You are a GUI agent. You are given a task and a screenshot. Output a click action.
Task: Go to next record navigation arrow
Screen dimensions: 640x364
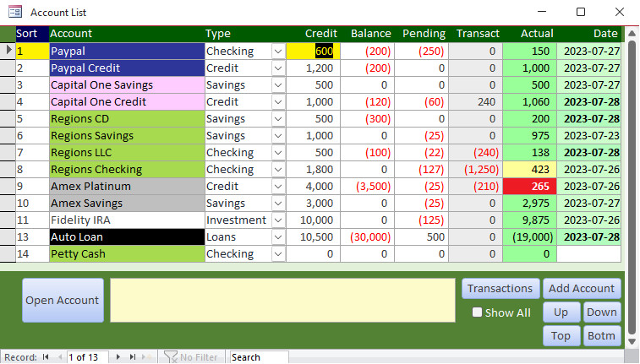tap(118, 357)
